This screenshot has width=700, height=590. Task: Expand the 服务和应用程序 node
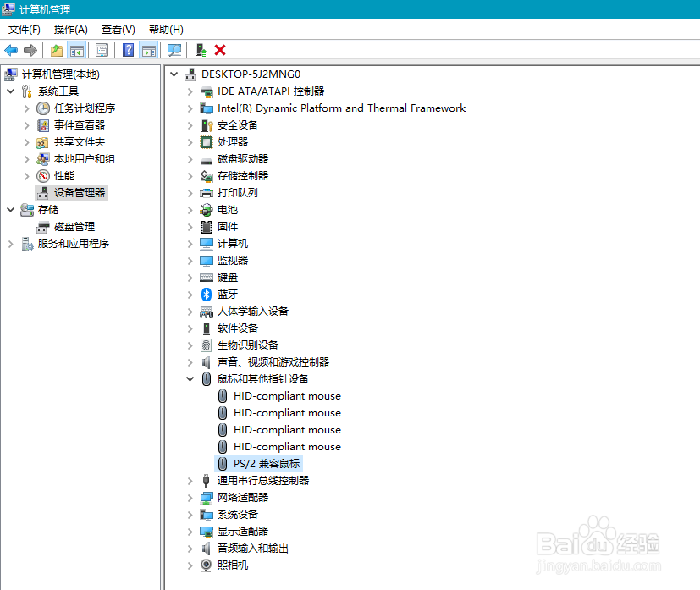tap(11, 244)
